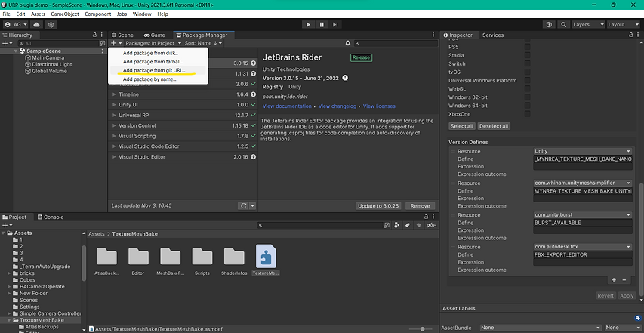Click the SampleScene options kebab icon
The width and height of the screenshot is (644, 333).
[102, 51]
